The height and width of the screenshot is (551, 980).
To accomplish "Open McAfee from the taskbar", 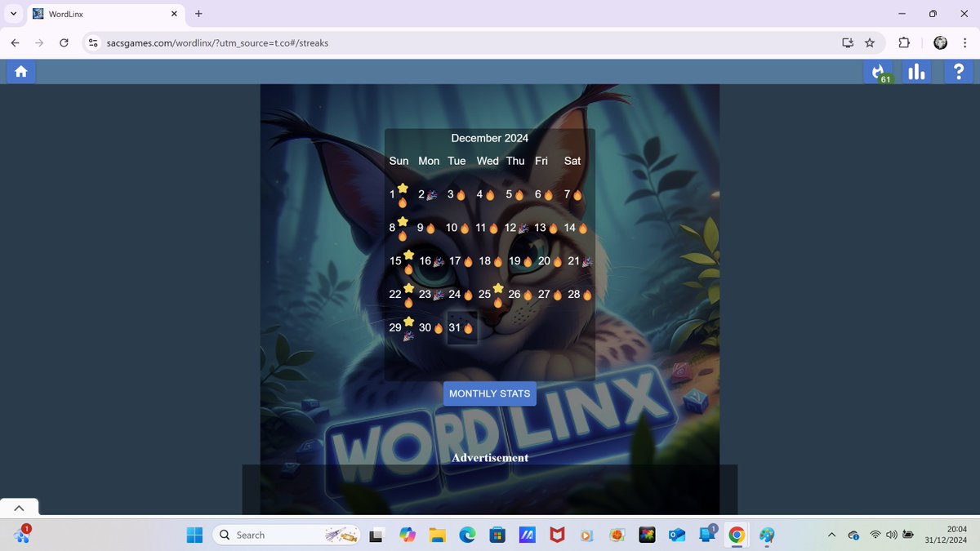I will (556, 535).
